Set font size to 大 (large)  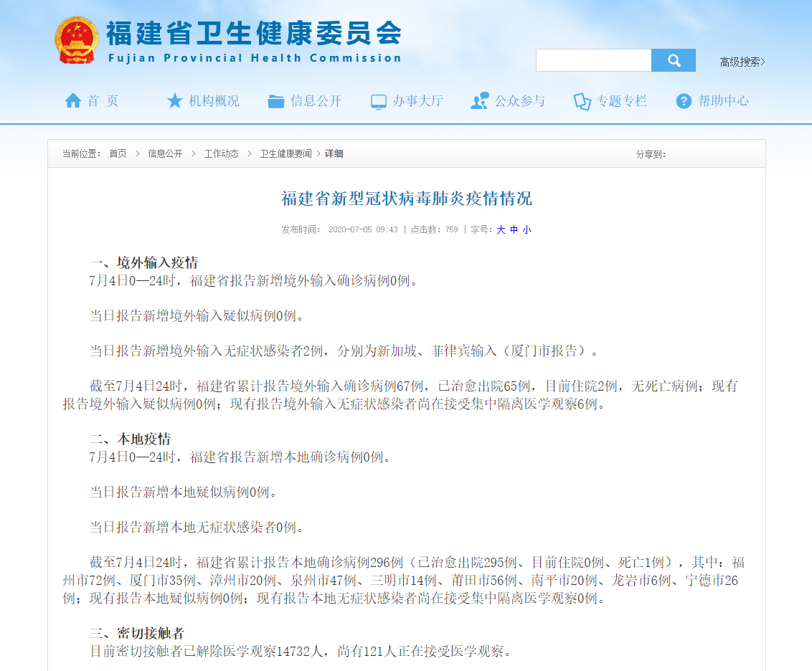[x=501, y=229]
